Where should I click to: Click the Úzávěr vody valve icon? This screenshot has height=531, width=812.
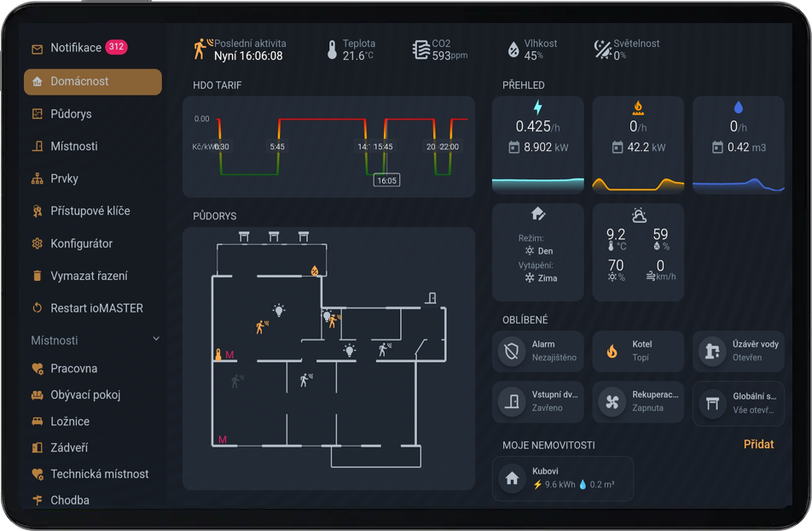pos(711,351)
